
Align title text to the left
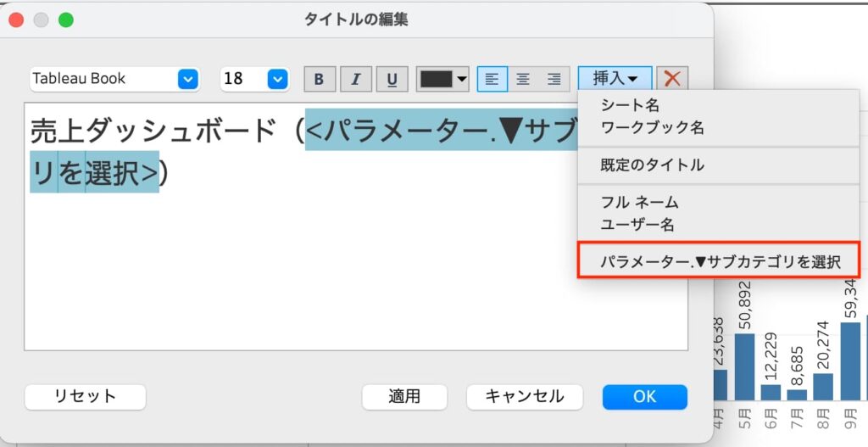pos(492,79)
